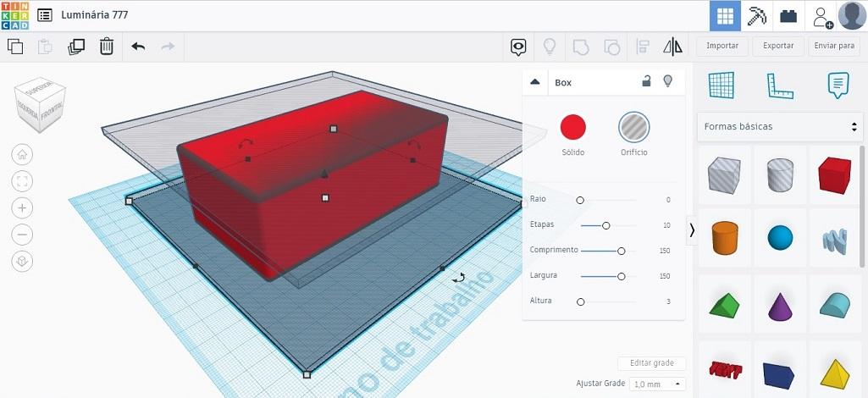Fit all in view button

(22, 181)
